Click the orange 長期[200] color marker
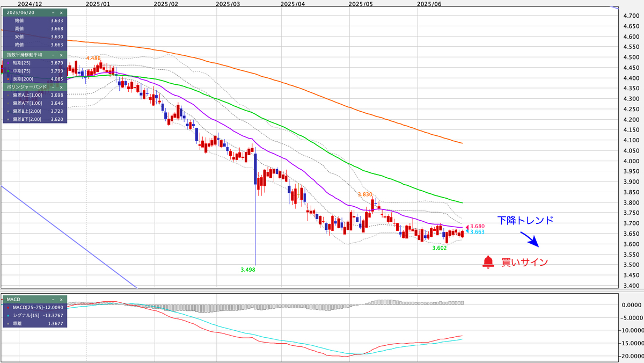Screen dimensions: 644x363 (x=8, y=78)
